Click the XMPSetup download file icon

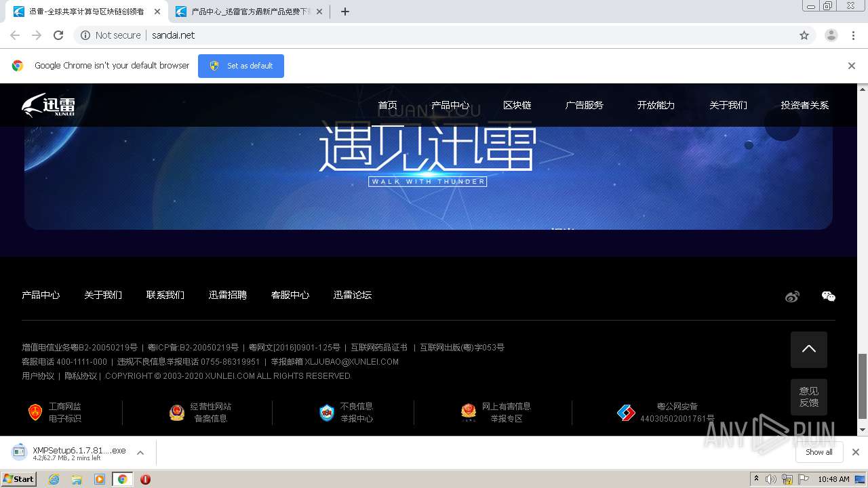20,452
